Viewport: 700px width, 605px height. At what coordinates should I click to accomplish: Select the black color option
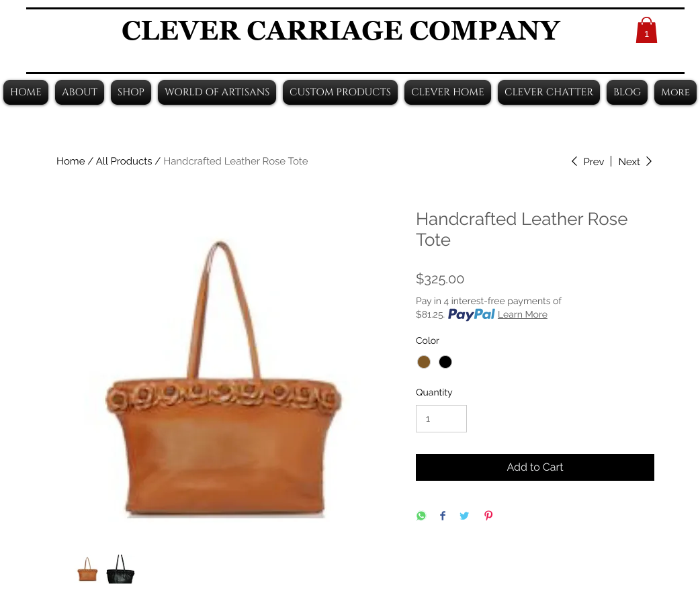point(445,362)
